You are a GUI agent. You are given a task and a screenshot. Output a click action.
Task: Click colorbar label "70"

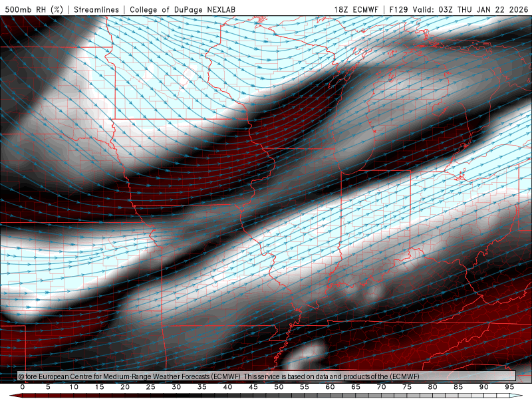point(381,387)
